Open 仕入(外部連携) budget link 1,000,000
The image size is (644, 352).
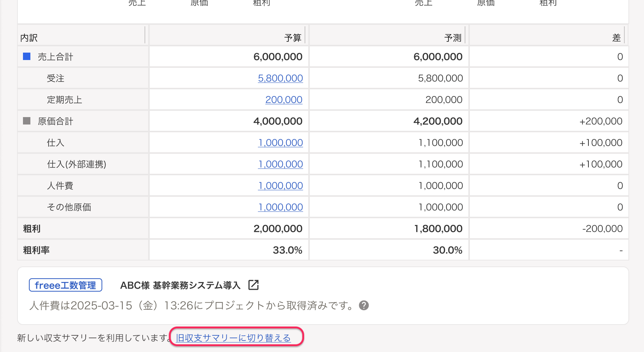(x=280, y=164)
